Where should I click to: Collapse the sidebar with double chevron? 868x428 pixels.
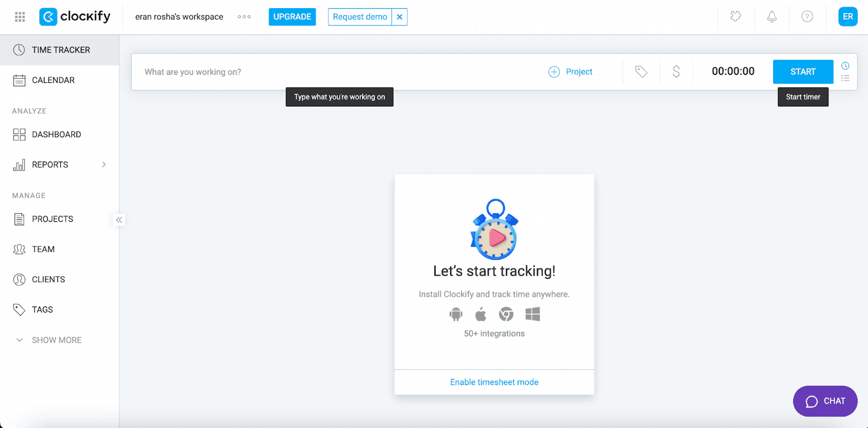(x=119, y=220)
